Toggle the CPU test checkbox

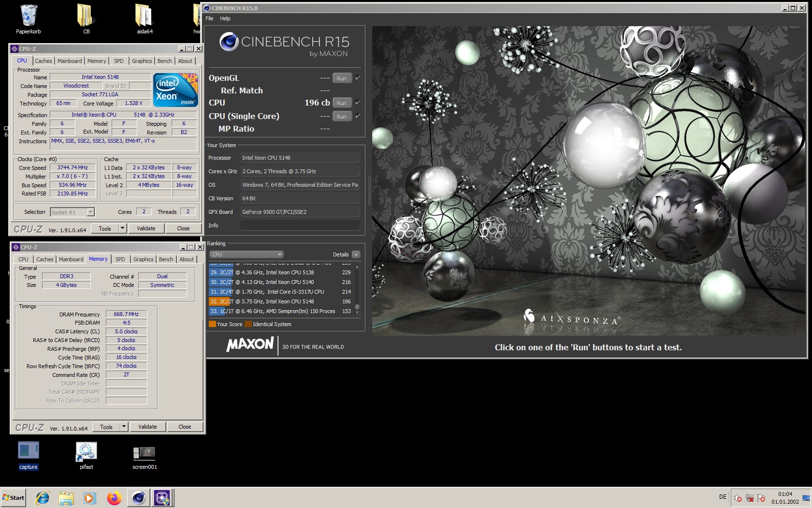click(x=358, y=103)
